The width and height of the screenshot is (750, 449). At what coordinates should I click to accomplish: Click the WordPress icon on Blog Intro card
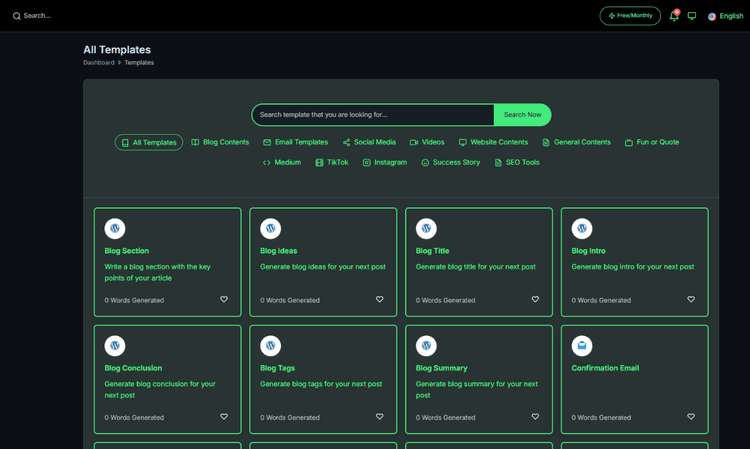[x=582, y=229]
